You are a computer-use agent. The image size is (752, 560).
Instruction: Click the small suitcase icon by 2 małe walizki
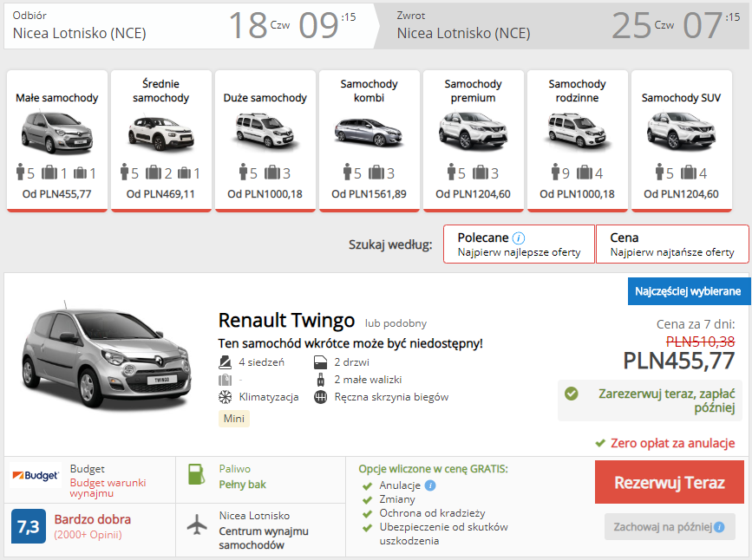(320, 380)
